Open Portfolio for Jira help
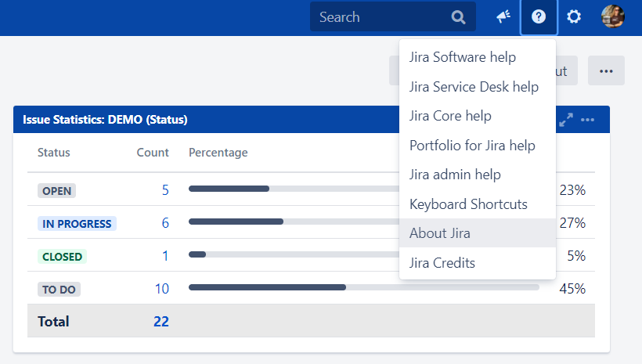Image resolution: width=642 pixels, height=364 pixels. pyautogui.click(x=478, y=146)
